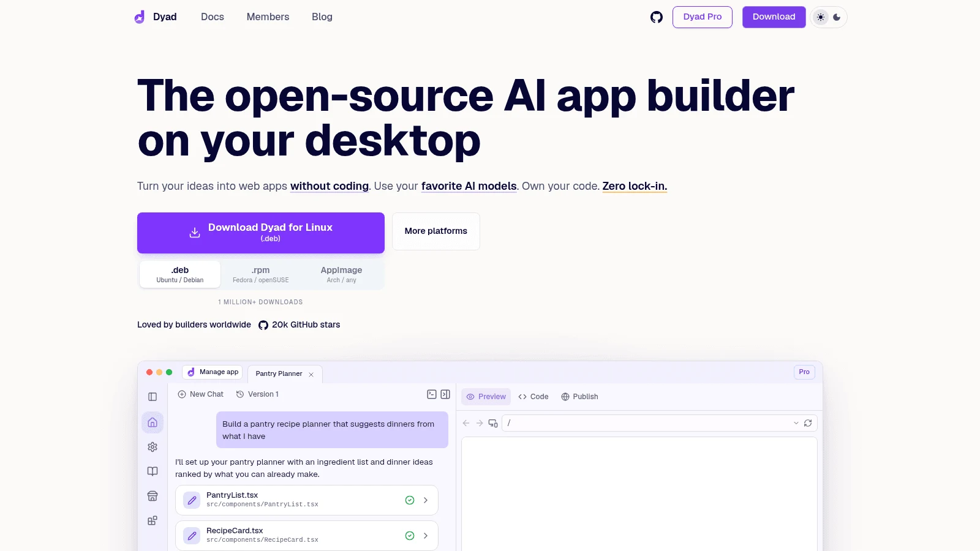Go forward in preview browser

pyautogui.click(x=480, y=423)
